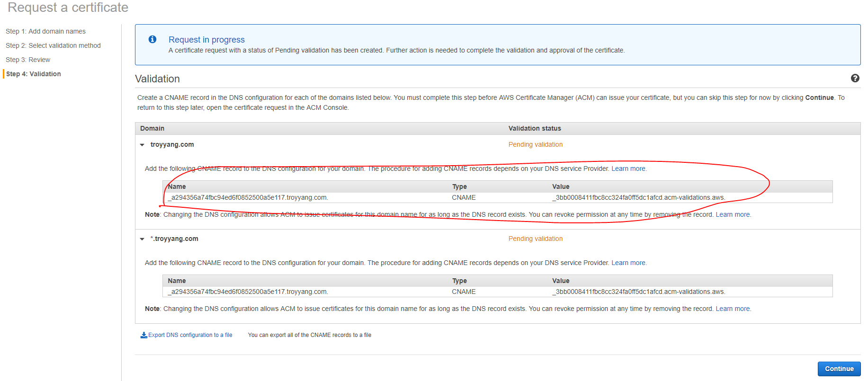Click the second CNAME record acm-validations value

tap(638, 292)
